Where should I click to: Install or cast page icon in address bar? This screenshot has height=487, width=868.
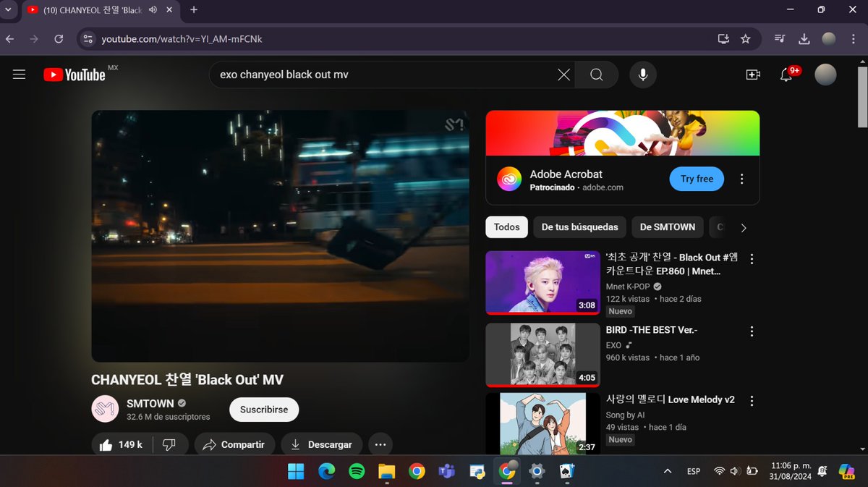click(x=723, y=39)
